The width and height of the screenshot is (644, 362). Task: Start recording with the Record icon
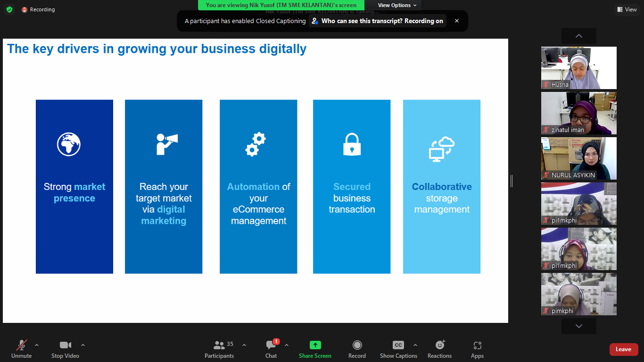point(357,346)
